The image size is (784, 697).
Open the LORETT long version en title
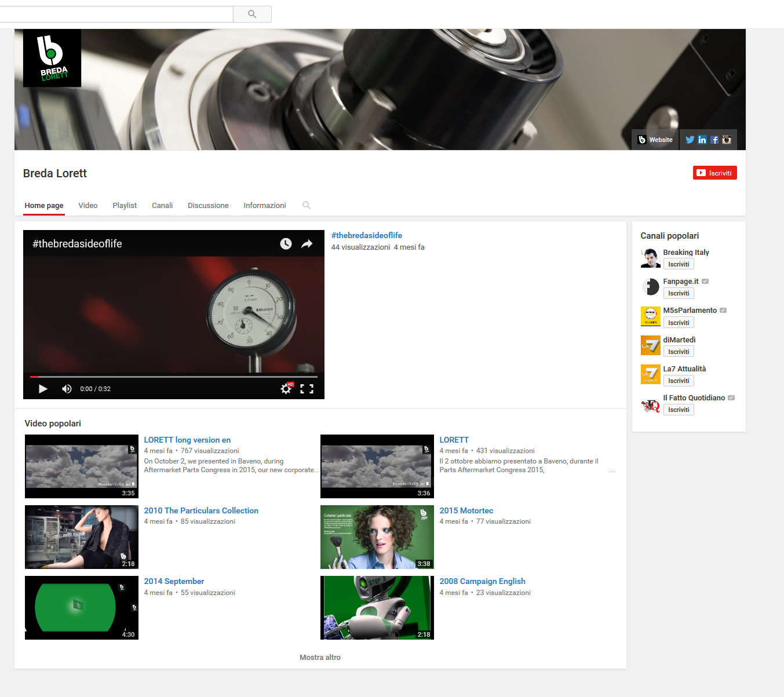(187, 440)
